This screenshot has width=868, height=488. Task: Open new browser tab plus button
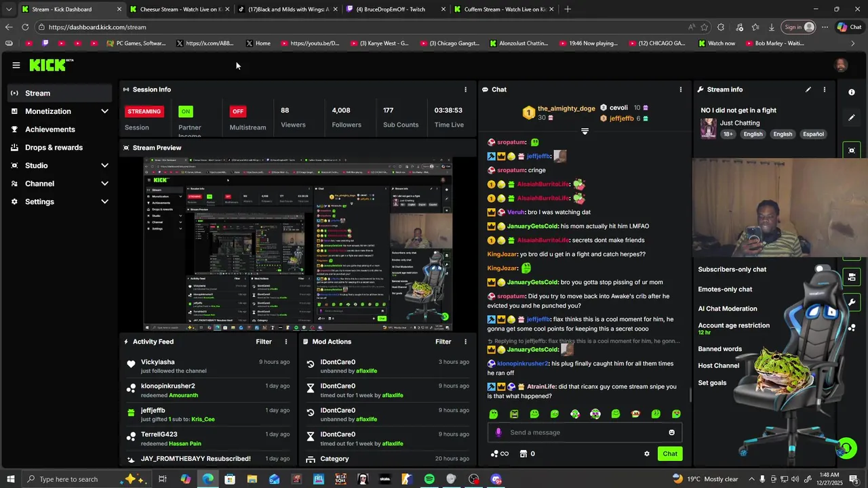(x=568, y=9)
